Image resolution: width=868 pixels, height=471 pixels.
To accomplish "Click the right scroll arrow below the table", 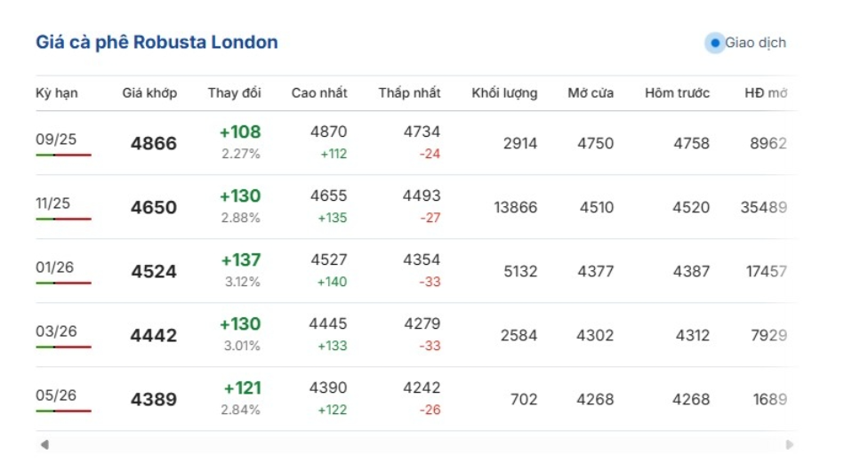I will (789, 444).
